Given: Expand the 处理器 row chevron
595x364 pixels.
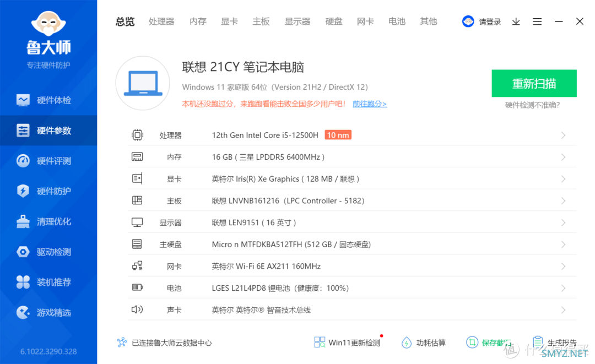Looking at the screenshot, I should click(563, 135).
